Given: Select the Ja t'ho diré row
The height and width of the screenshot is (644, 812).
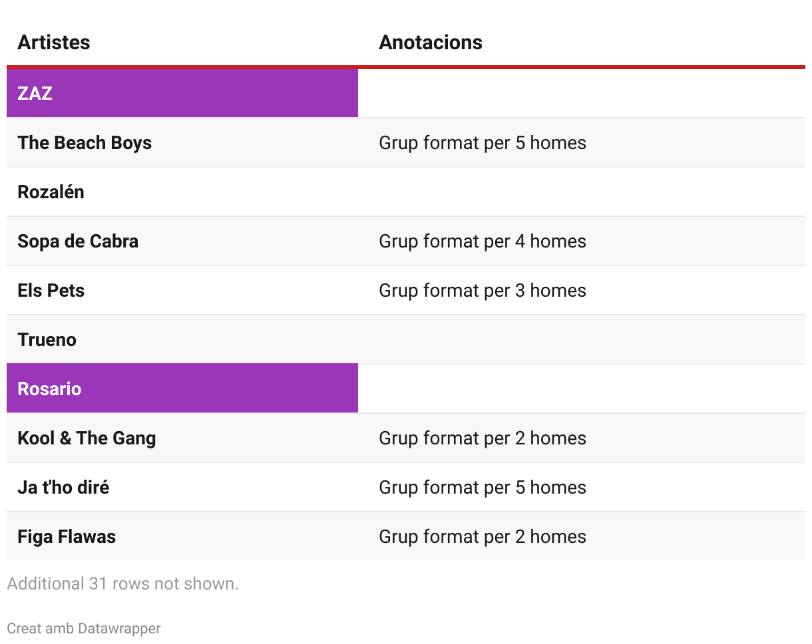Looking at the screenshot, I should click(63, 488).
